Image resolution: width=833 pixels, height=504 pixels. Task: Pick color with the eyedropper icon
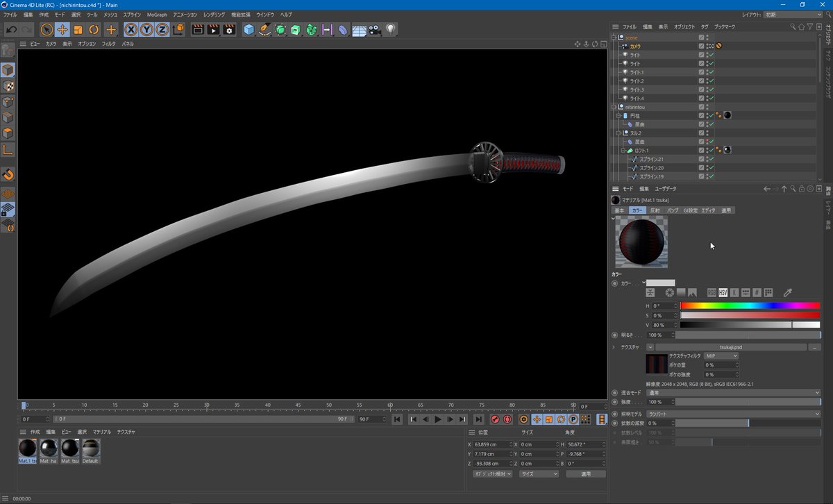pyautogui.click(x=788, y=293)
